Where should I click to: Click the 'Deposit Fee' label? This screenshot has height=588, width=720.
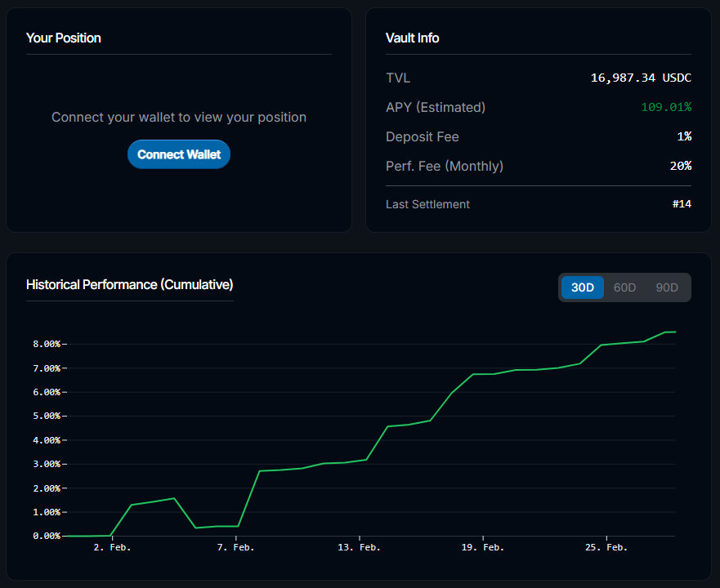pos(422,136)
